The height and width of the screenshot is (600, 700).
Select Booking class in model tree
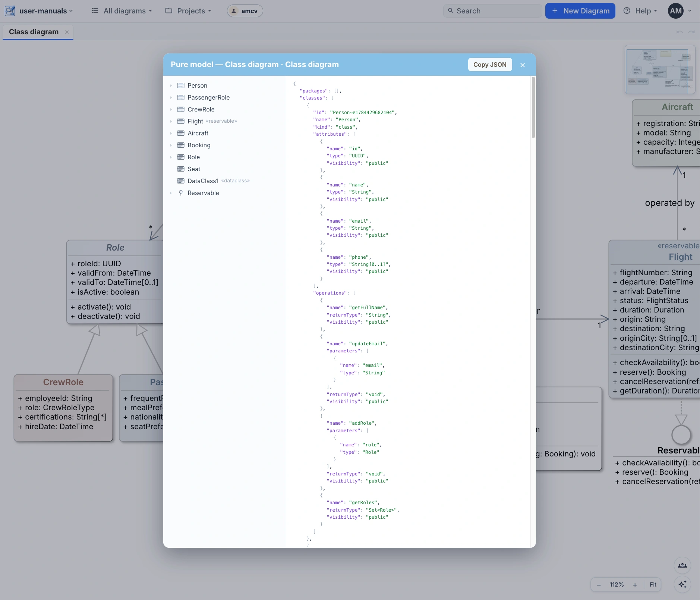[x=199, y=145]
